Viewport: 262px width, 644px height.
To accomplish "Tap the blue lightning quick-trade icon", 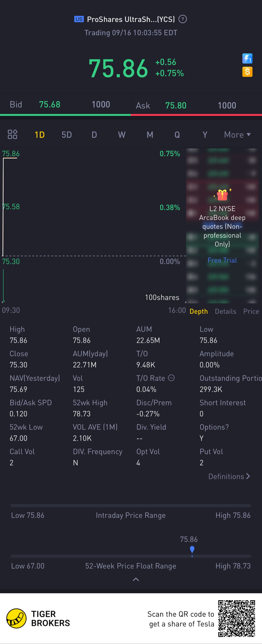I will click(x=247, y=59).
